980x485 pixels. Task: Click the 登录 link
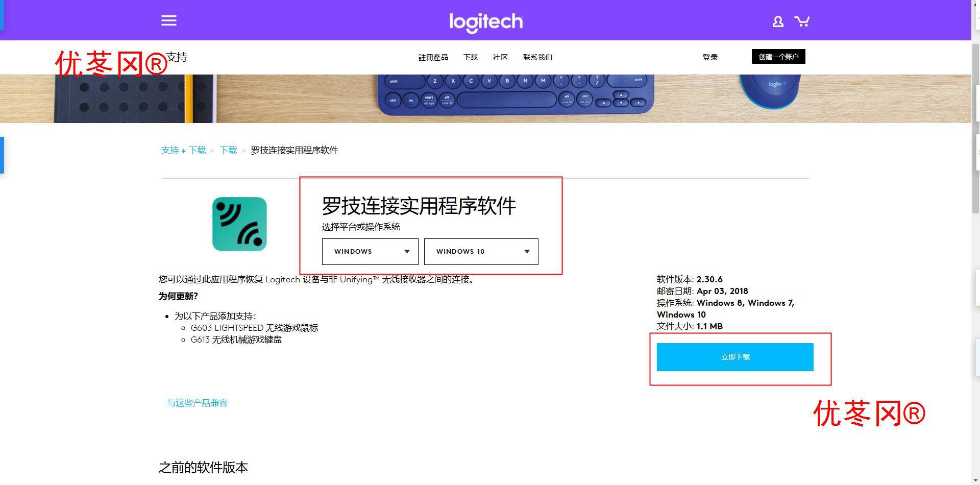coord(710,57)
